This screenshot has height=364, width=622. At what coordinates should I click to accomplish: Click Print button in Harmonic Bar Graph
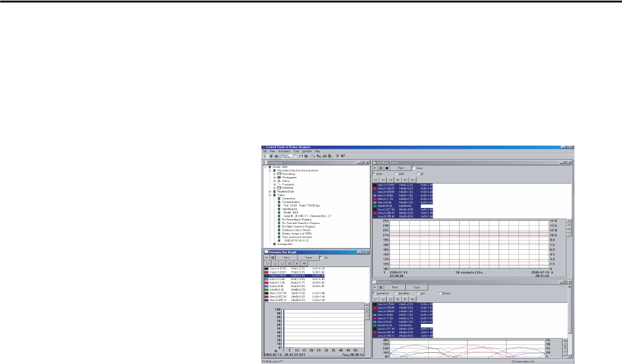(287, 257)
